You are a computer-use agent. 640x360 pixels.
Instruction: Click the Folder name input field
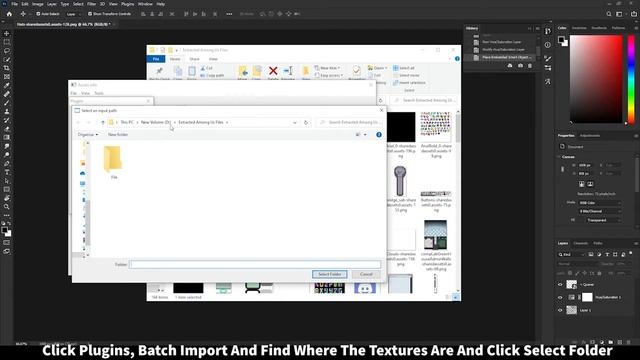pyautogui.click(x=255, y=264)
